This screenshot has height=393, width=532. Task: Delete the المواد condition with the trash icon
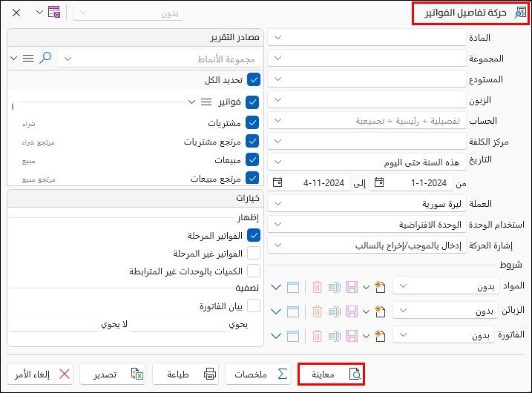click(x=317, y=287)
